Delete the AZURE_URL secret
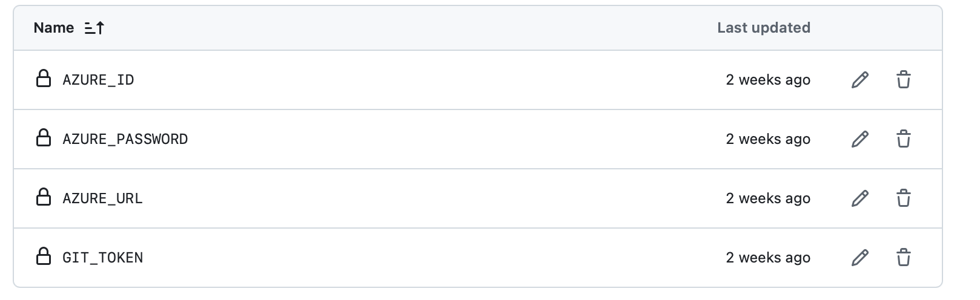This screenshot has height=300, width=980. point(903,198)
